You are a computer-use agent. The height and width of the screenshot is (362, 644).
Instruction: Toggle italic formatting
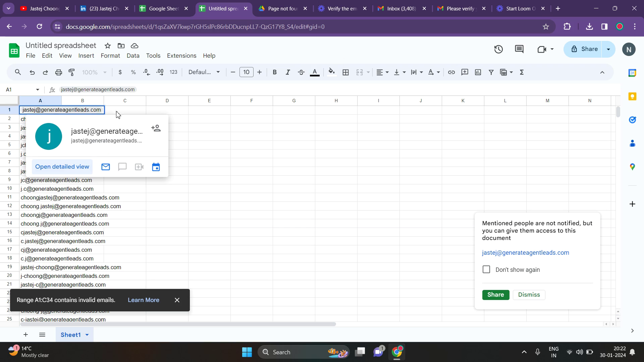coord(287,72)
